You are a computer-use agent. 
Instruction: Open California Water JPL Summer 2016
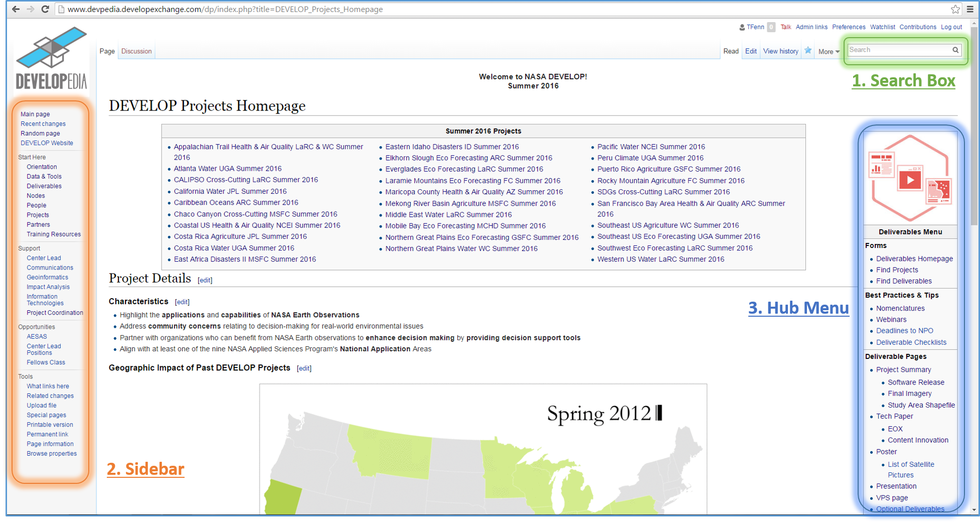click(230, 191)
